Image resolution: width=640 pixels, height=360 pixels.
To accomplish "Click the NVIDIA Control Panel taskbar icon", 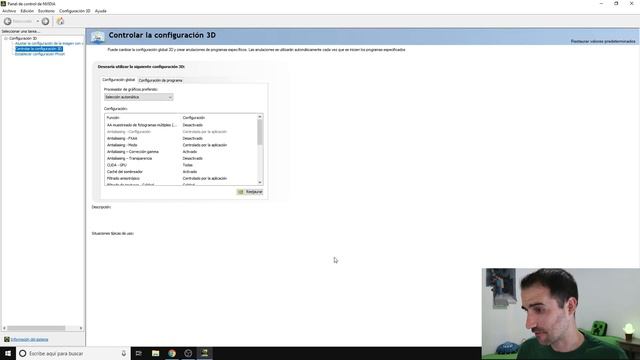I will click(x=204, y=353).
